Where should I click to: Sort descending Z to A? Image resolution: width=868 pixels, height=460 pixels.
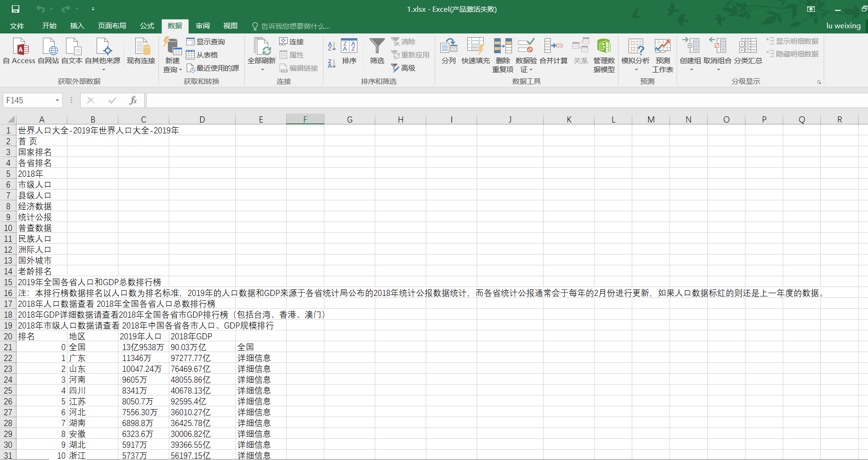tap(332, 63)
